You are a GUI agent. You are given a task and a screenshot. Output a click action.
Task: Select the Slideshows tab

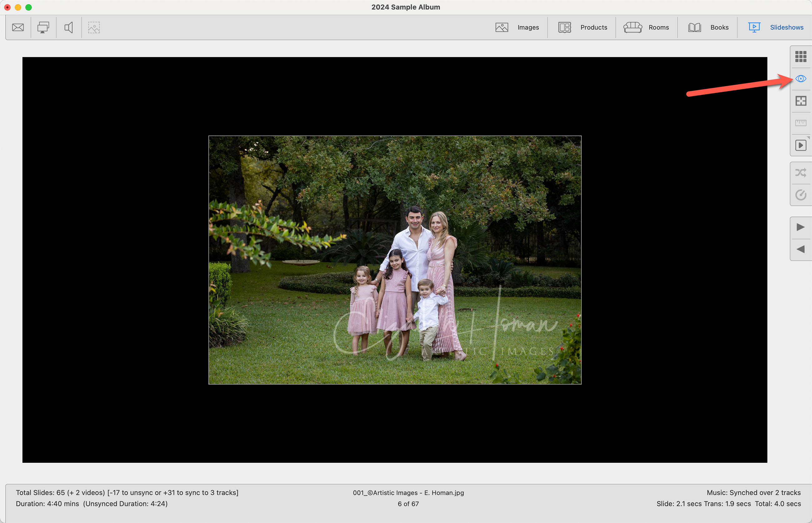click(776, 27)
